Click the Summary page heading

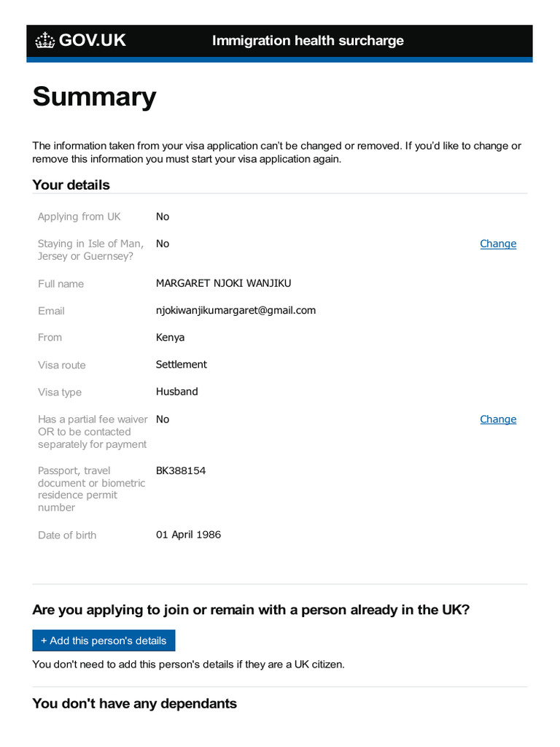tap(94, 97)
